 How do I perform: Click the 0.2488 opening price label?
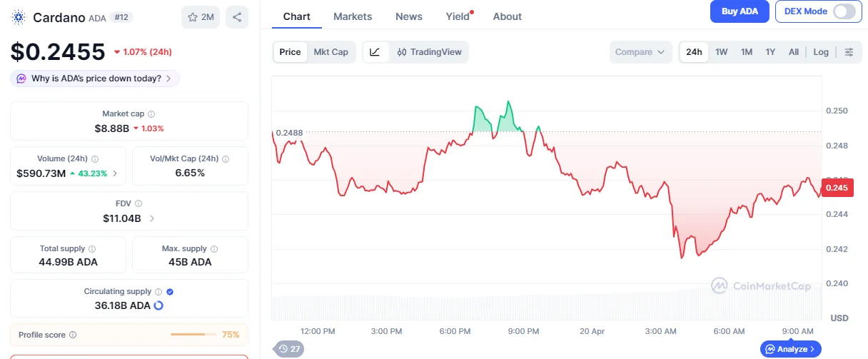point(288,133)
